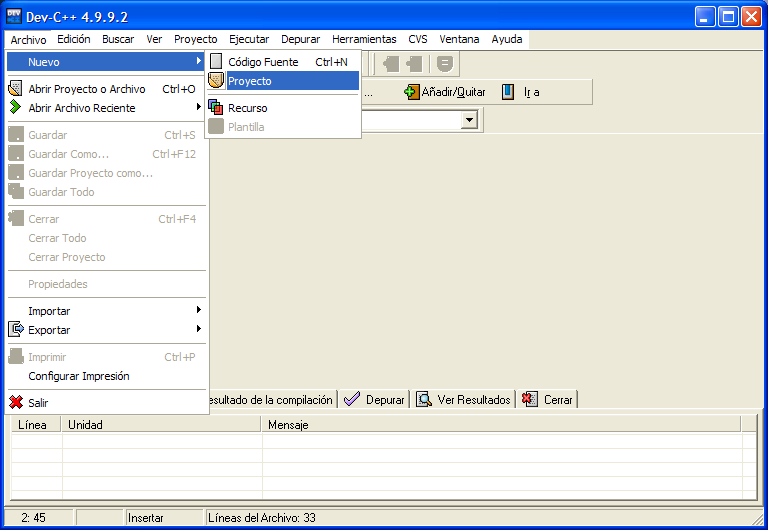This screenshot has width=768, height=530.
Task: Choose Proyecto in the Nuevo submenu
Action: point(283,81)
